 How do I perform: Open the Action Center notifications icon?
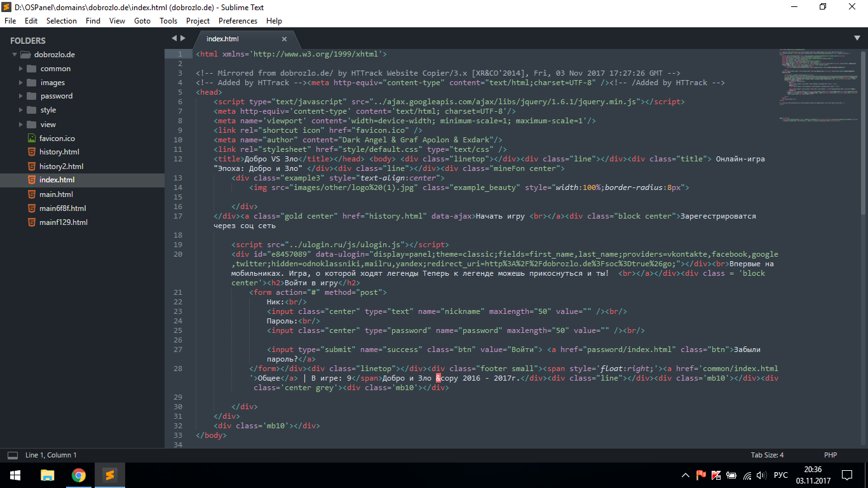click(x=847, y=475)
